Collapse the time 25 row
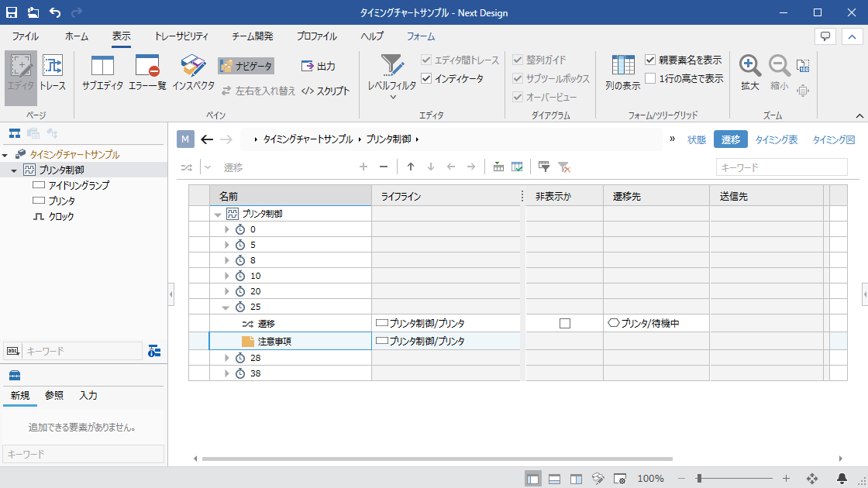Screen dimensions: 868x488 click(x=226, y=307)
